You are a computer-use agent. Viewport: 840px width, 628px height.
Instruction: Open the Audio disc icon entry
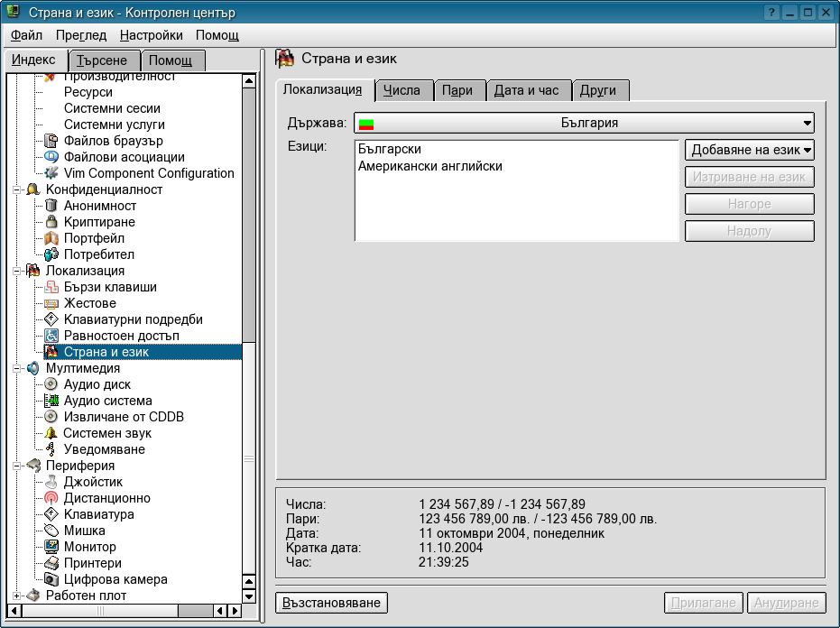click(x=51, y=384)
